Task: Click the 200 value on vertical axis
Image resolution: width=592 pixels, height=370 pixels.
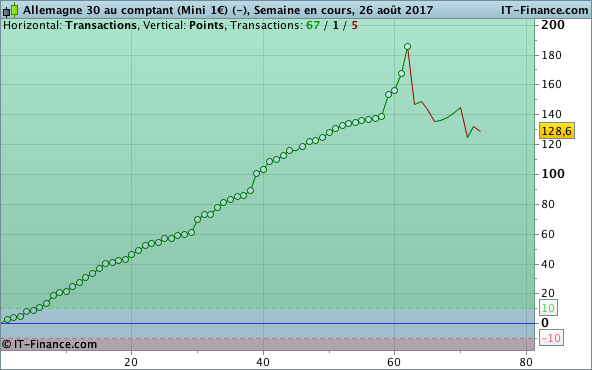Action: (x=553, y=25)
